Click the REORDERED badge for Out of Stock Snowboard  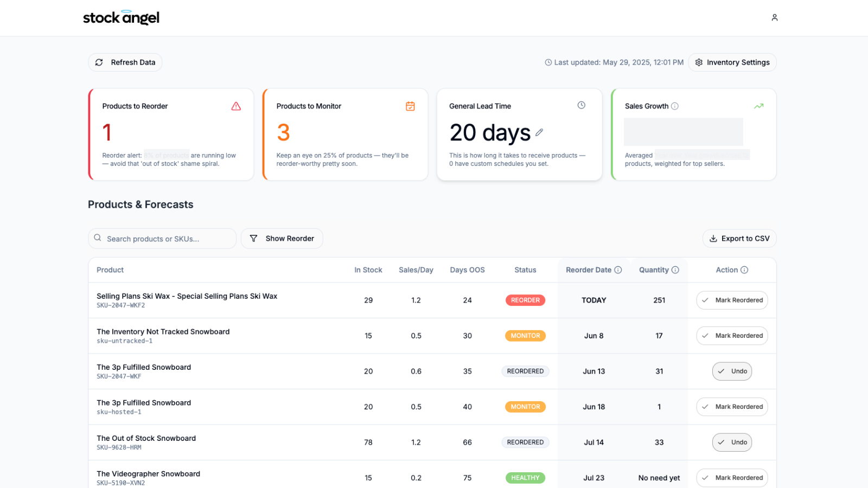[x=525, y=442]
